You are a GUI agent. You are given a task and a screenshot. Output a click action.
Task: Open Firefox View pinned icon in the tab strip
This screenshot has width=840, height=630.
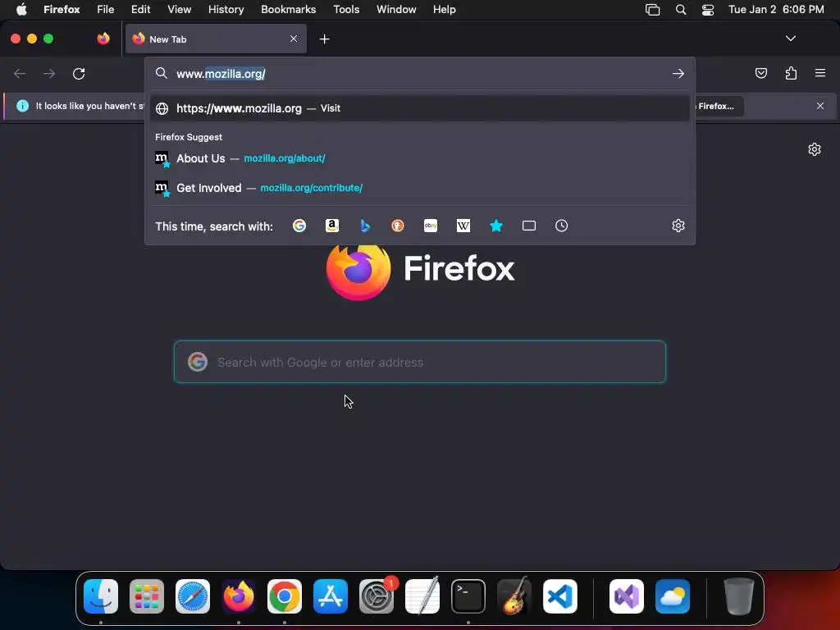click(x=103, y=39)
